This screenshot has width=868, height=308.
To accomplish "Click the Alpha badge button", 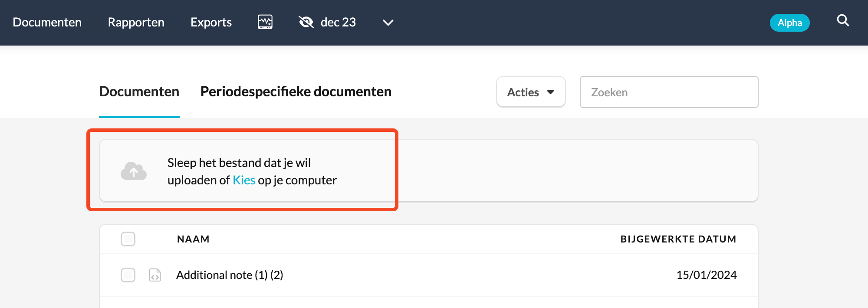I will pyautogui.click(x=790, y=23).
